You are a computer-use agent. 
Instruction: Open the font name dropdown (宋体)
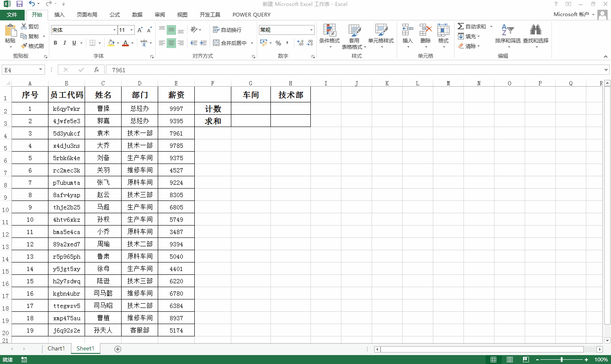tap(114, 30)
